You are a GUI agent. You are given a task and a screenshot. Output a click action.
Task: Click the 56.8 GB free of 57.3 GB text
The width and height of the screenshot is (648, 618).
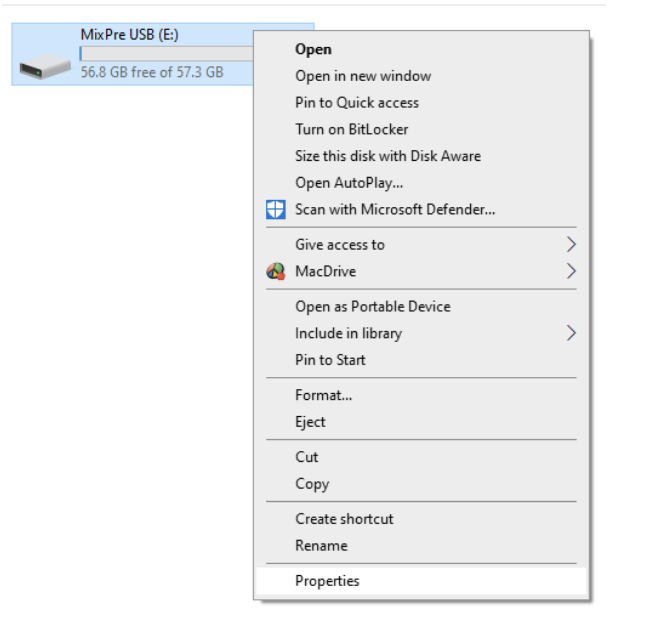click(x=152, y=72)
